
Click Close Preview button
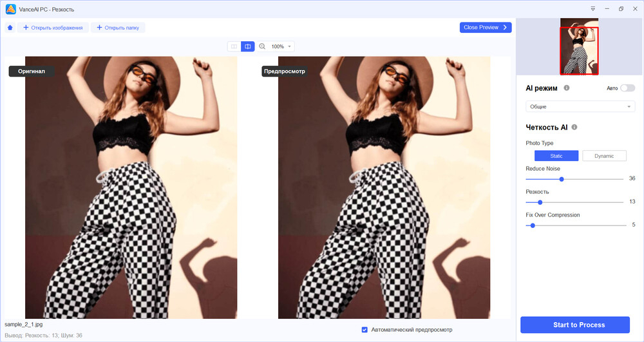486,28
